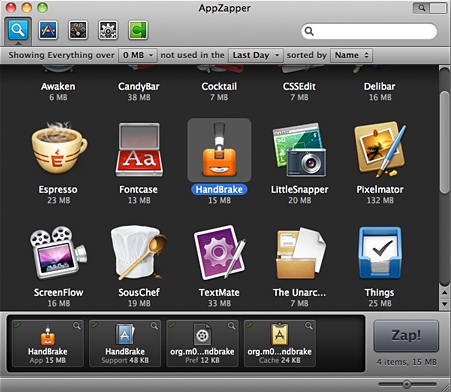
Task: Open the 0 MB size dropdown
Action: pyautogui.click(x=138, y=55)
